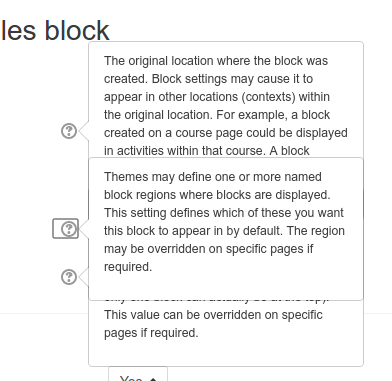Click the 'les block' page heading
This screenshot has width=392, height=381.
click(x=55, y=31)
